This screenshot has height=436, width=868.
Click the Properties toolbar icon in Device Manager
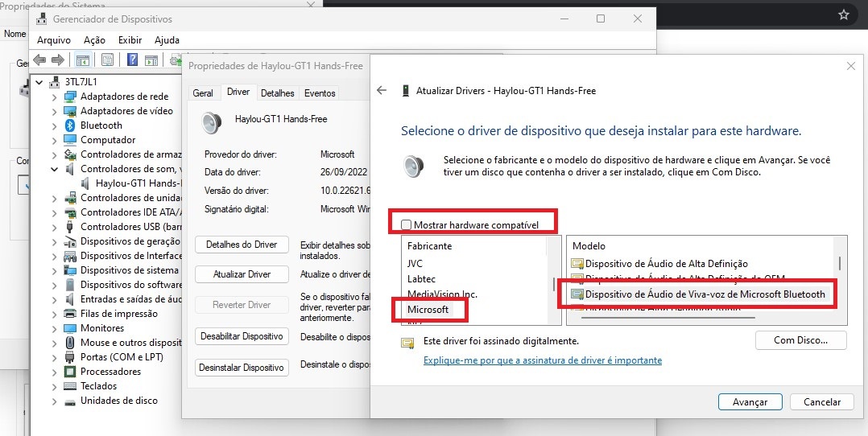click(x=107, y=60)
